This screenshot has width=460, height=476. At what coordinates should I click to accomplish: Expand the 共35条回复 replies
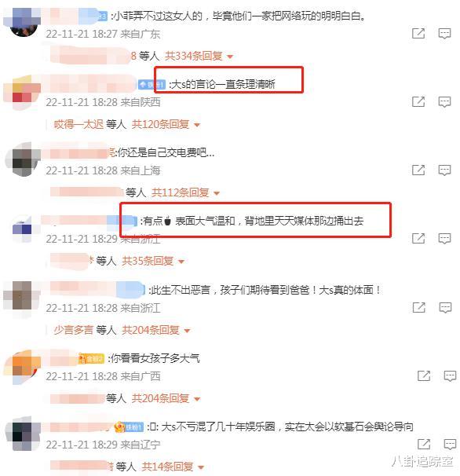[153, 261]
